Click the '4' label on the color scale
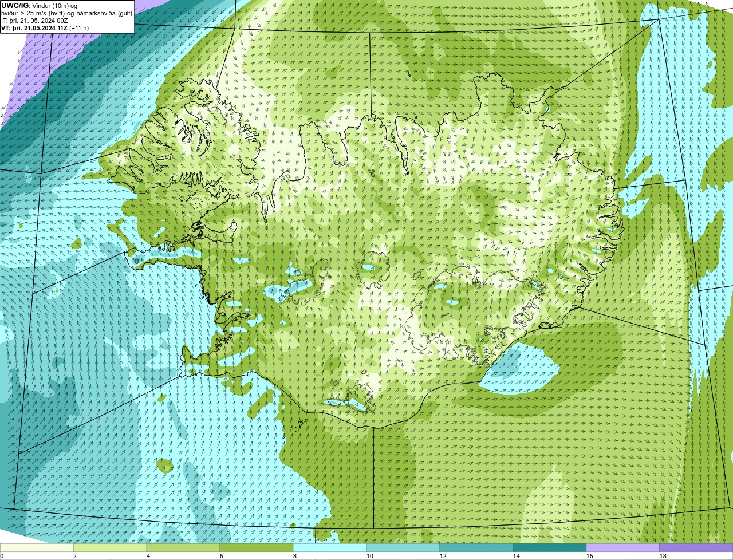Screen dimensions: 733x560 [x=148, y=556]
